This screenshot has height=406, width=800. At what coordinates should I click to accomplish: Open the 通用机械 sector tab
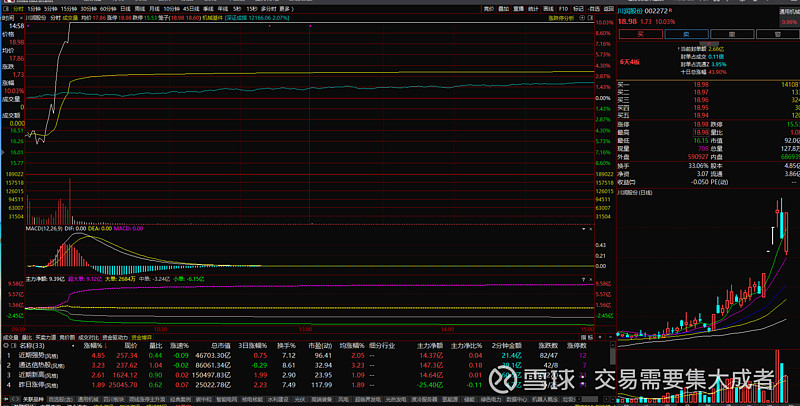pyautogui.click(x=87, y=399)
